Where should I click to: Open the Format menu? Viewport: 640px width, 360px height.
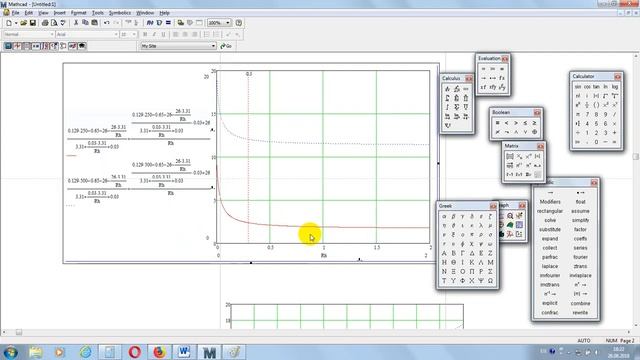click(78, 13)
